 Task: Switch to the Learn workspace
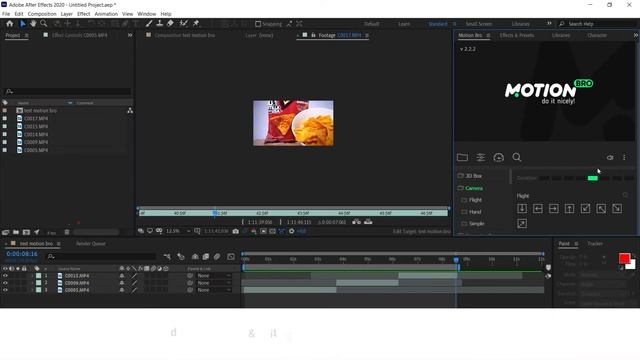pos(404,24)
